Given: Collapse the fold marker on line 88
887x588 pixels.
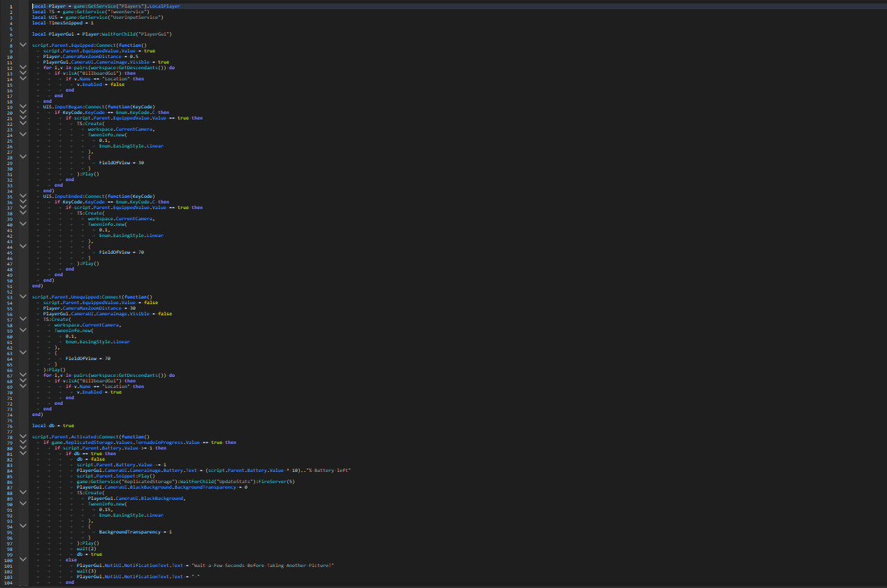Looking at the screenshot, I should [22, 492].
